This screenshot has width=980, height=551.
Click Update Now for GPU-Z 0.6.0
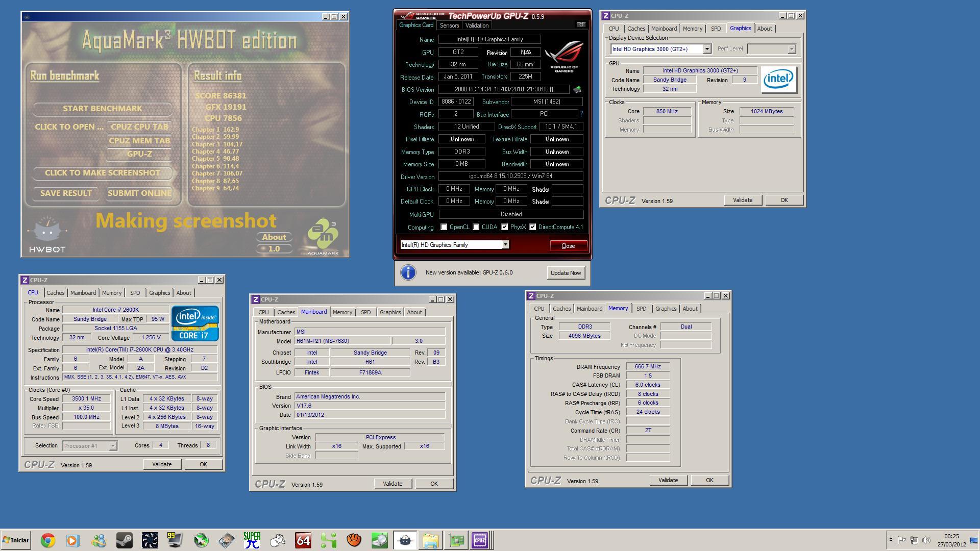tap(566, 273)
